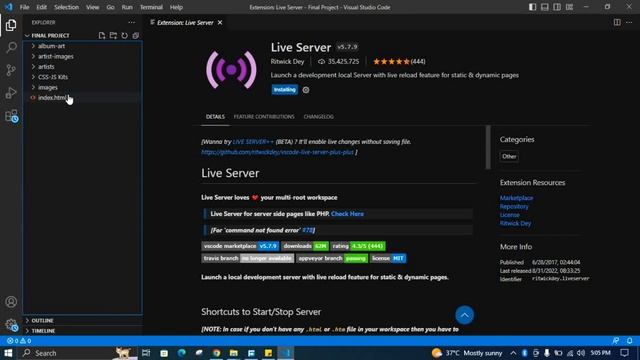Open the Accounts menu icon
Viewport: 640px width, 360px height.
coord(11,302)
